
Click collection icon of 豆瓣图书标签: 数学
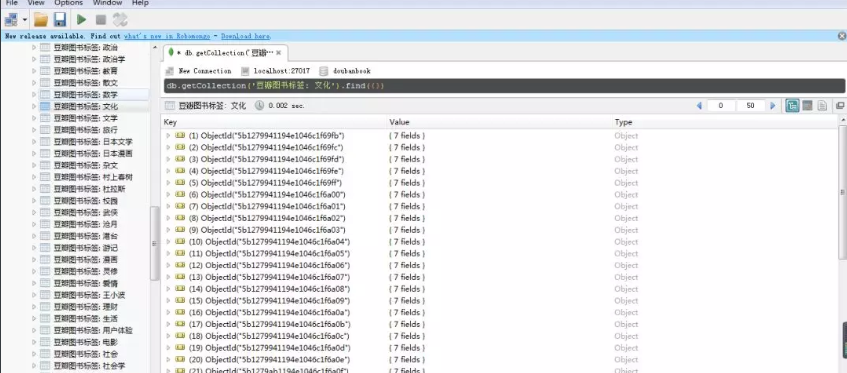[x=45, y=94]
